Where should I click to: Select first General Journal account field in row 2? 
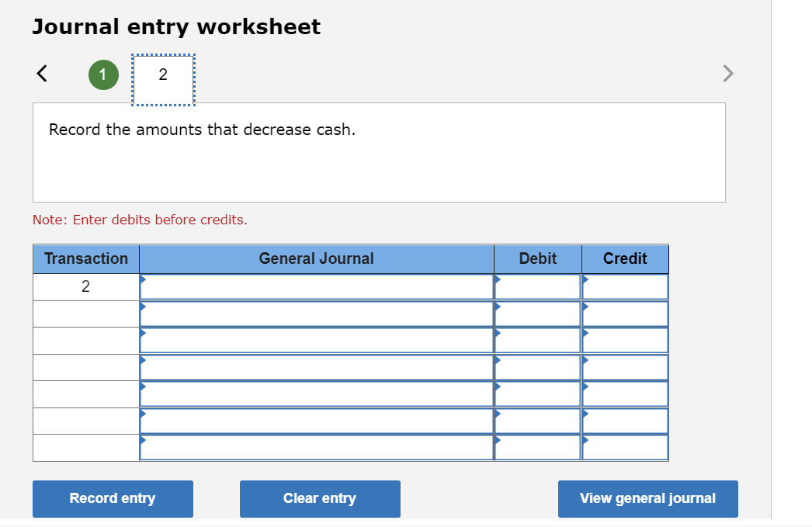pyautogui.click(x=317, y=287)
